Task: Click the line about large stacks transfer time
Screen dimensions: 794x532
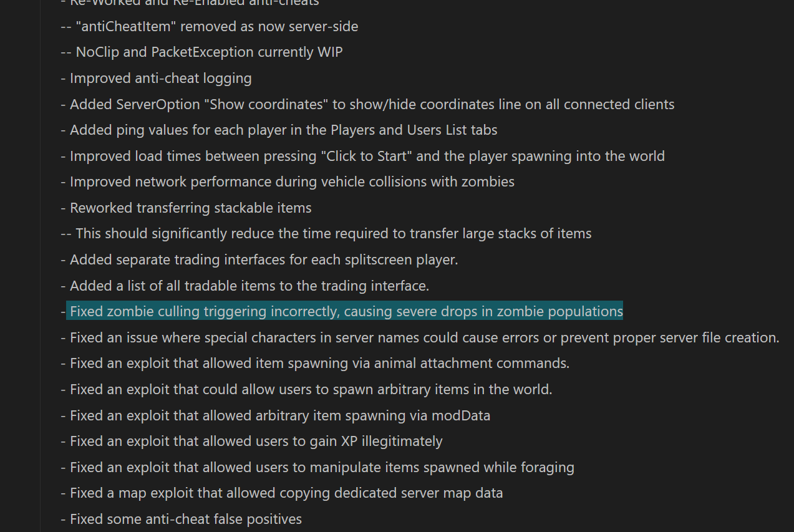Action: (x=326, y=233)
